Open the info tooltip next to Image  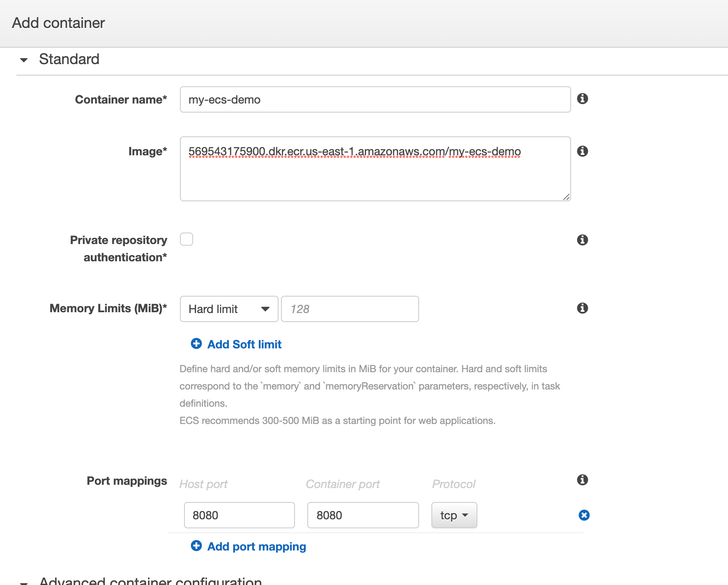pyautogui.click(x=583, y=151)
